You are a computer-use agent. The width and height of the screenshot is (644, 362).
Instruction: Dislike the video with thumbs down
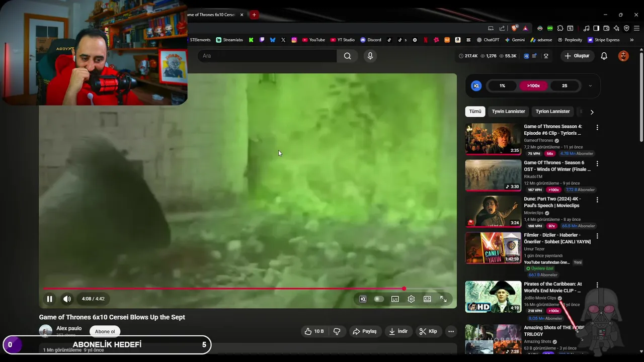337,331
